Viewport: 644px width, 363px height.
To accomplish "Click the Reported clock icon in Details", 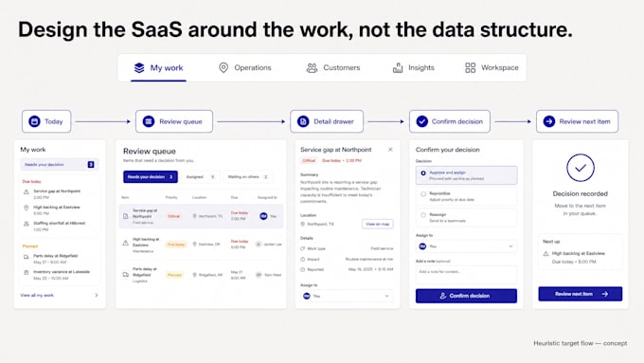I will (303, 270).
